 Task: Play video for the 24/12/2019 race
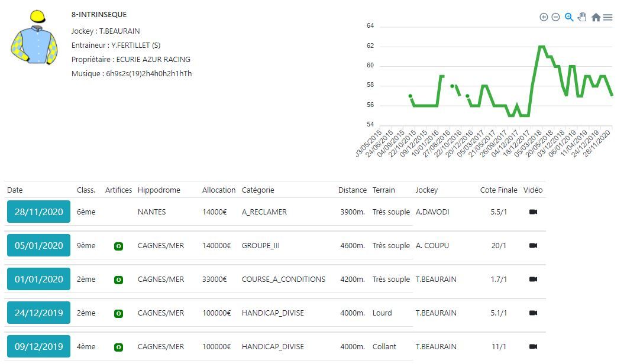click(533, 313)
